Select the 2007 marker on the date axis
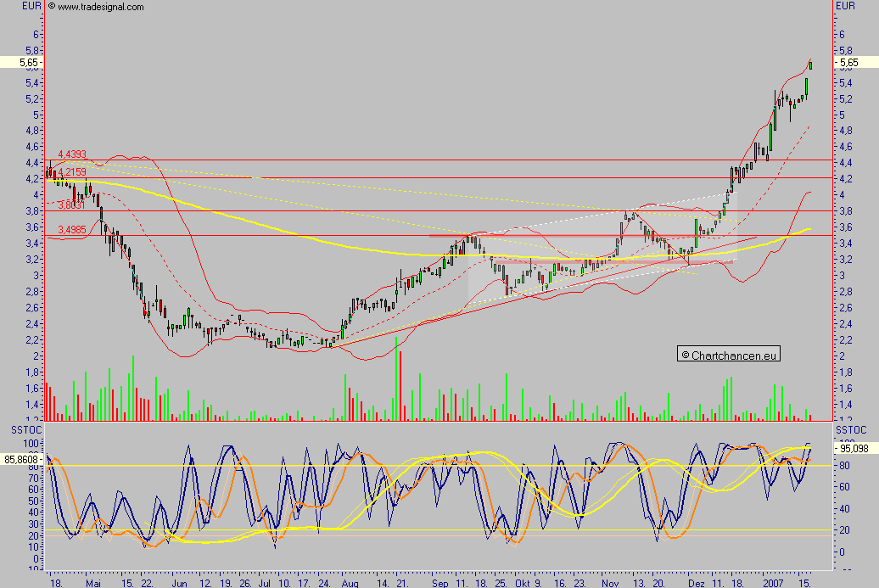Screen dimensions: 879x588 pos(773,584)
